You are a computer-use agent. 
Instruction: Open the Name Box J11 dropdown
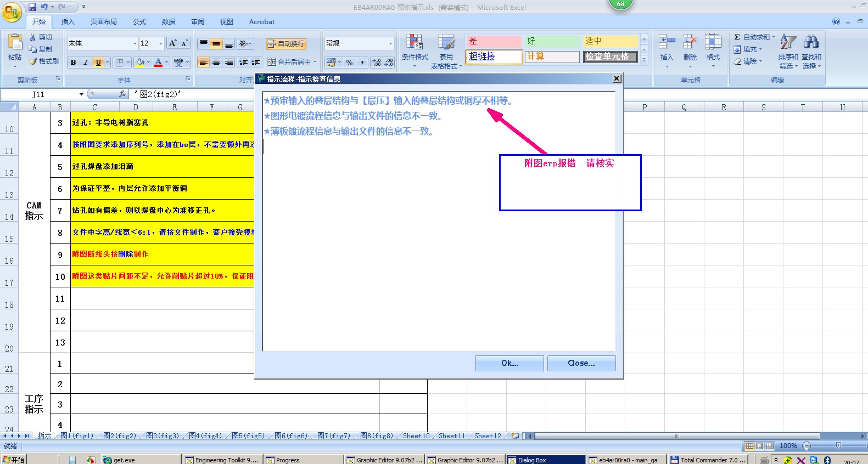pyautogui.click(x=82, y=94)
